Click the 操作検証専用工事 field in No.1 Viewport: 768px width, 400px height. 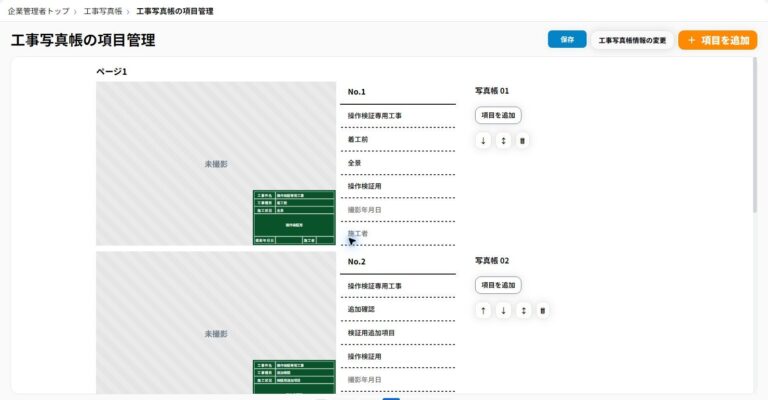click(398, 116)
